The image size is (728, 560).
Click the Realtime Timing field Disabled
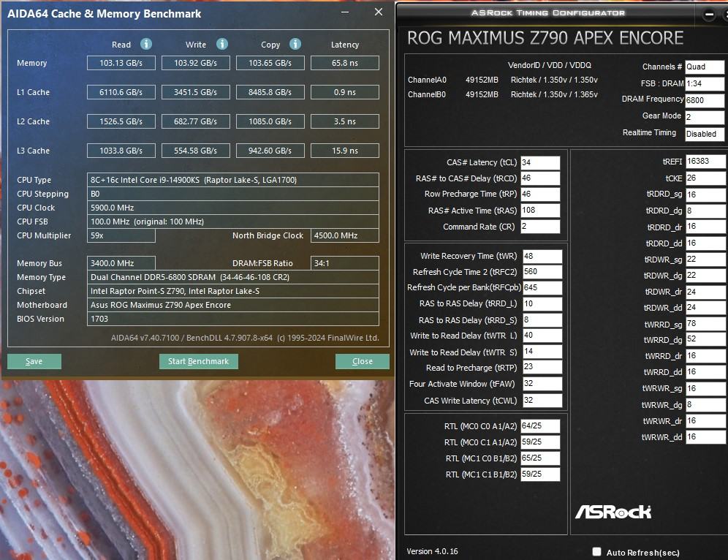click(x=705, y=134)
